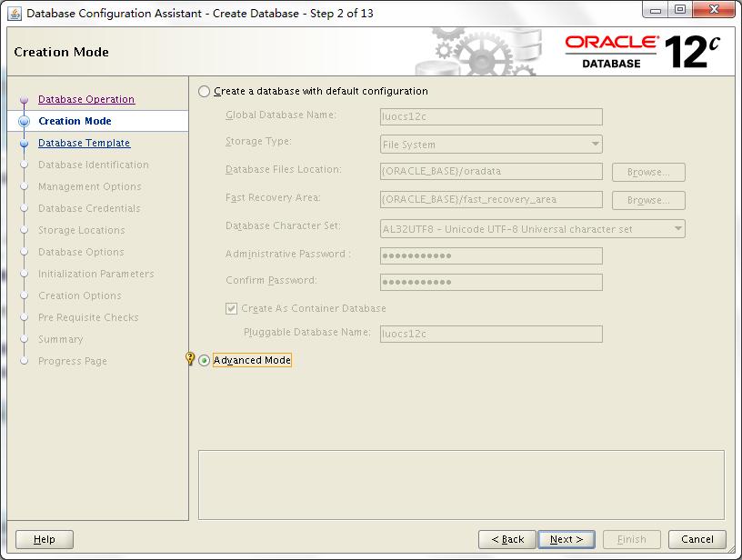Viewport: 742px width, 560px height.
Task: Cancel the database creation wizard
Action: 697,539
